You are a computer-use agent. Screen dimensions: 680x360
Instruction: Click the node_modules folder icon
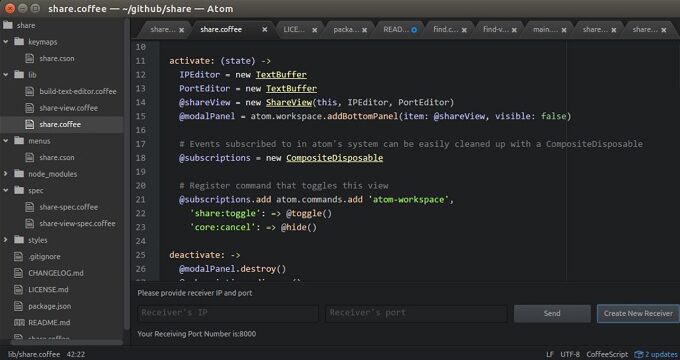tap(19, 174)
